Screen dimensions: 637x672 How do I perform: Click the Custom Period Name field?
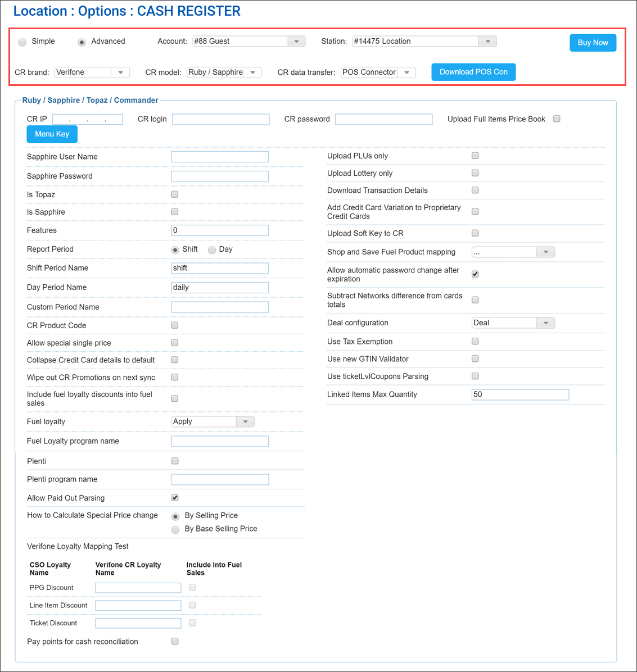click(220, 307)
